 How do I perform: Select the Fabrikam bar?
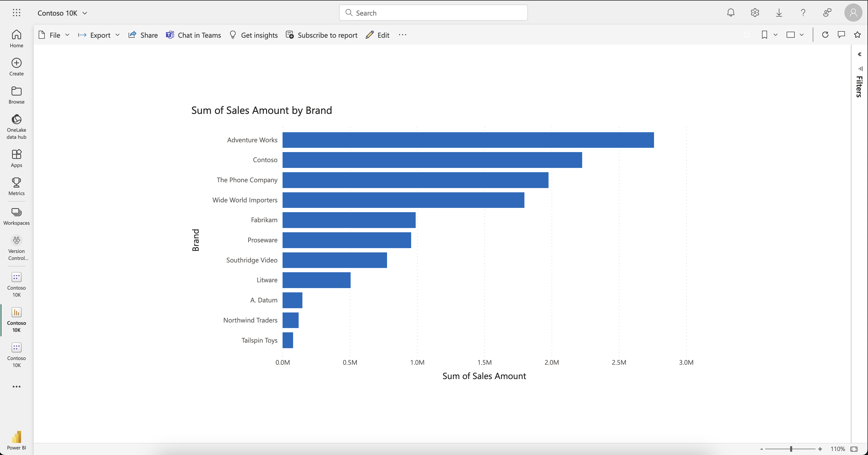pyautogui.click(x=349, y=220)
